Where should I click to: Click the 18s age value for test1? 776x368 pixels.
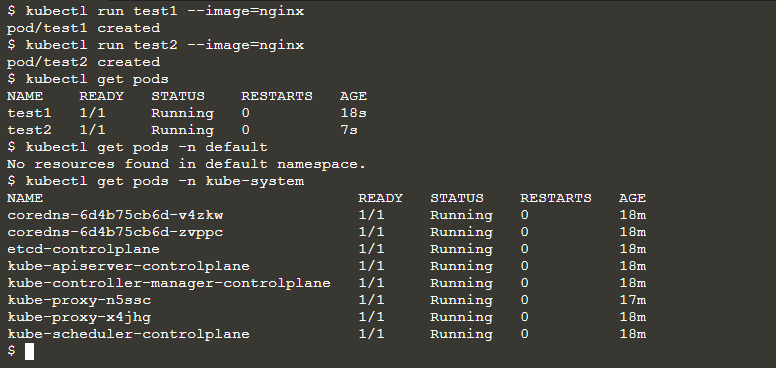[353, 113]
